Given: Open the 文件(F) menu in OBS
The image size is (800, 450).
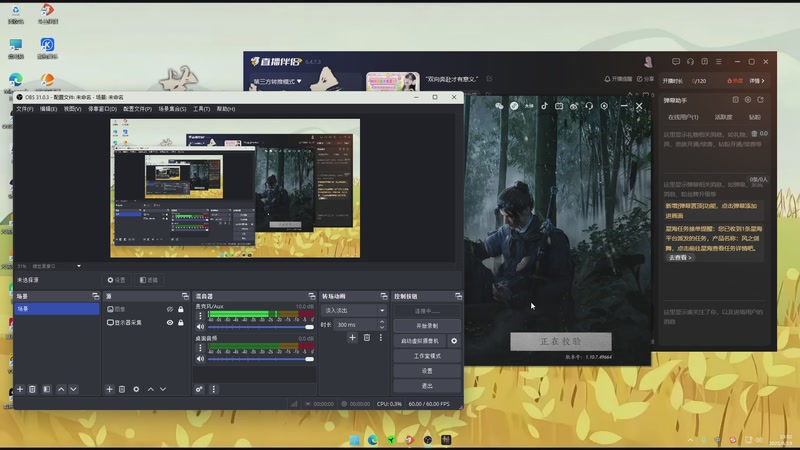Looking at the screenshot, I should click(x=24, y=109).
